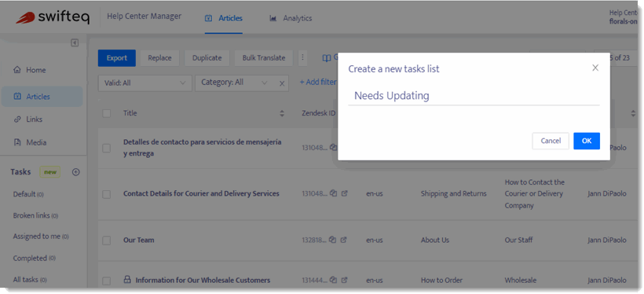The width and height of the screenshot is (644, 294).
Task: Select checkbox for Detalles de contacto article
Action: tap(107, 148)
